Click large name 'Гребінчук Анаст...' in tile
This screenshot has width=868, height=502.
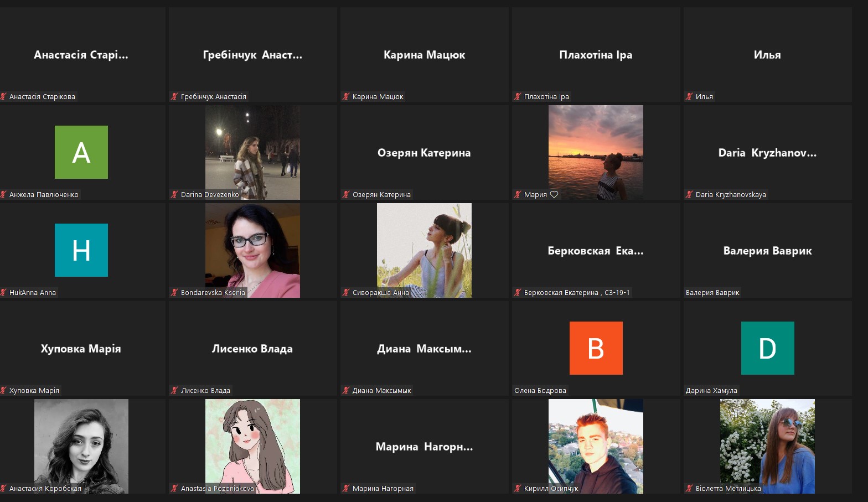point(252,55)
